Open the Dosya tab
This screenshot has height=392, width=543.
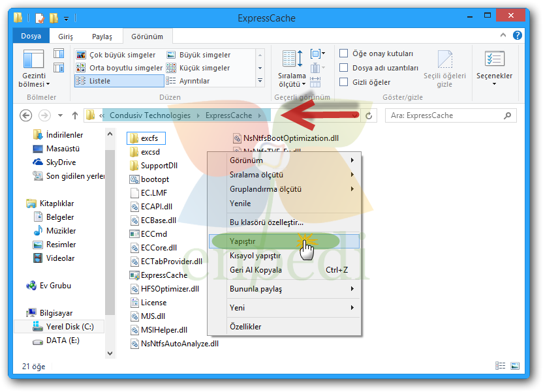[31, 36]
